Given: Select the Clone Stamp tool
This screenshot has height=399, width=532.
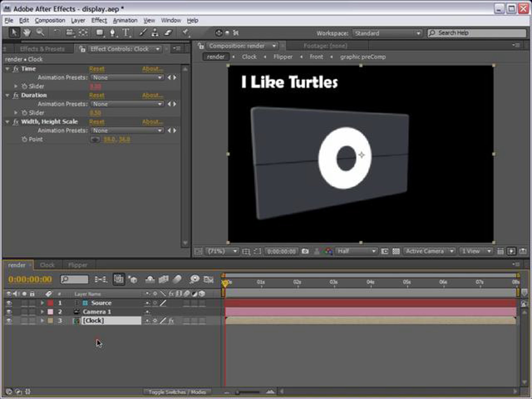Looking at the screenshot, I should point(155,33).
